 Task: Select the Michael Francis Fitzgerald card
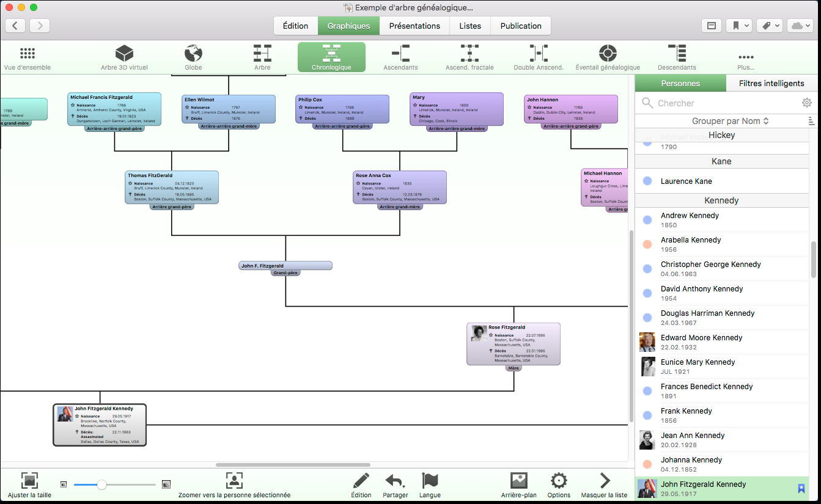(x=114, y=109)
